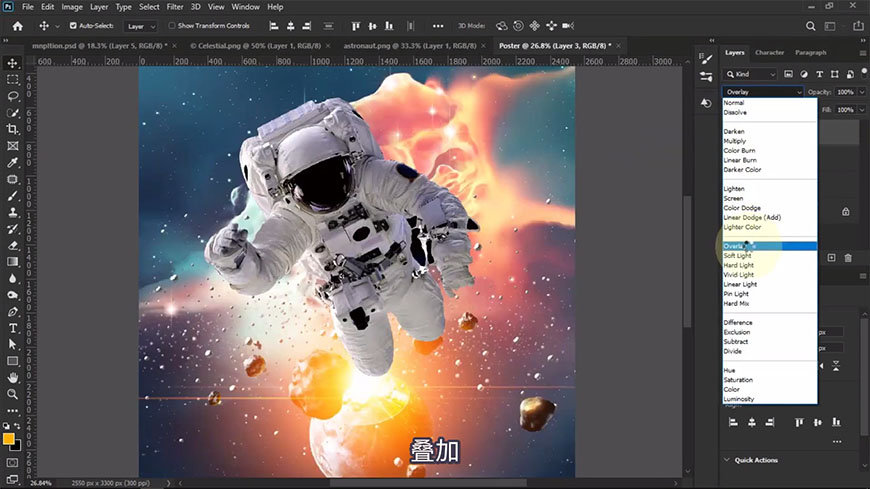Viewport: 870px width, 489px height.
Task: Open the Auto-Select Layer dropdown
Action: 141,26
